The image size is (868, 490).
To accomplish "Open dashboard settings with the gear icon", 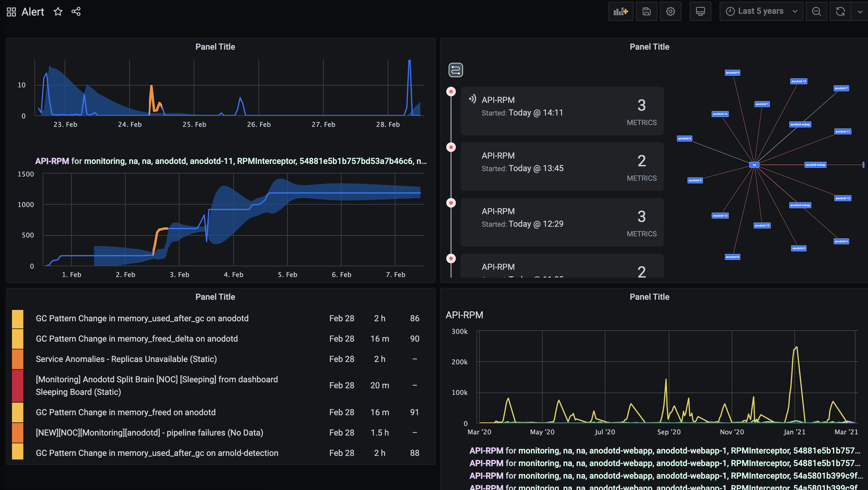I will (671, 11).
